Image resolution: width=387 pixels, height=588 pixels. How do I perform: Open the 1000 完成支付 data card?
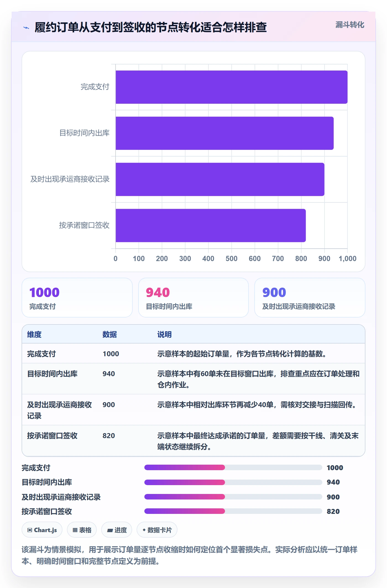[x=77, y=298]
